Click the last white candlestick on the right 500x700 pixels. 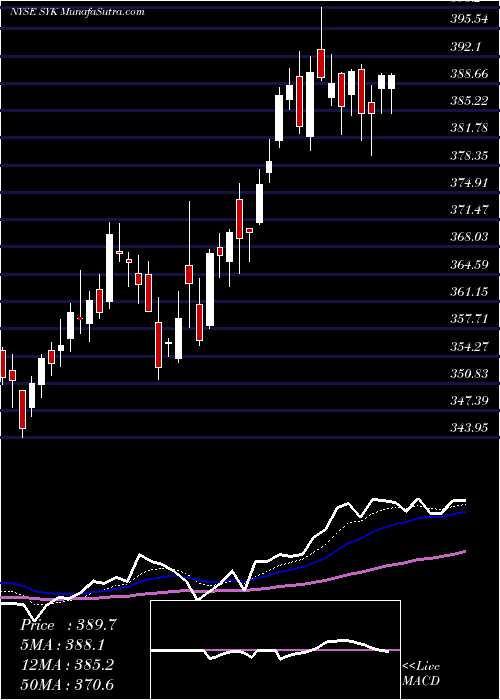tap(392, 82)
